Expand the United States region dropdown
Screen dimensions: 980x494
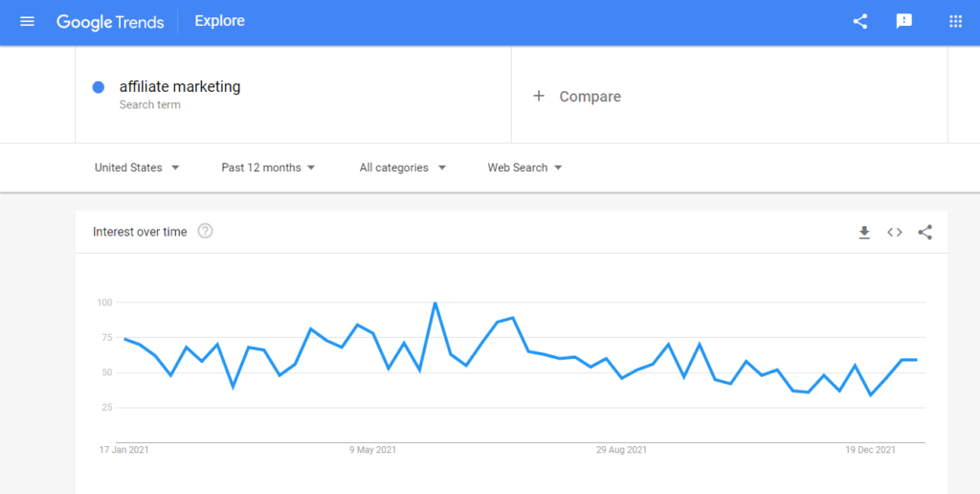pyautogui.click(x=137, y=168)
